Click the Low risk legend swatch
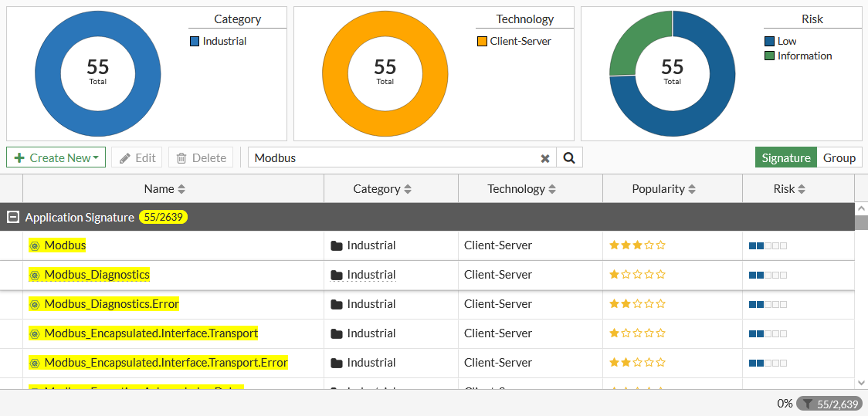 [769, 41]
